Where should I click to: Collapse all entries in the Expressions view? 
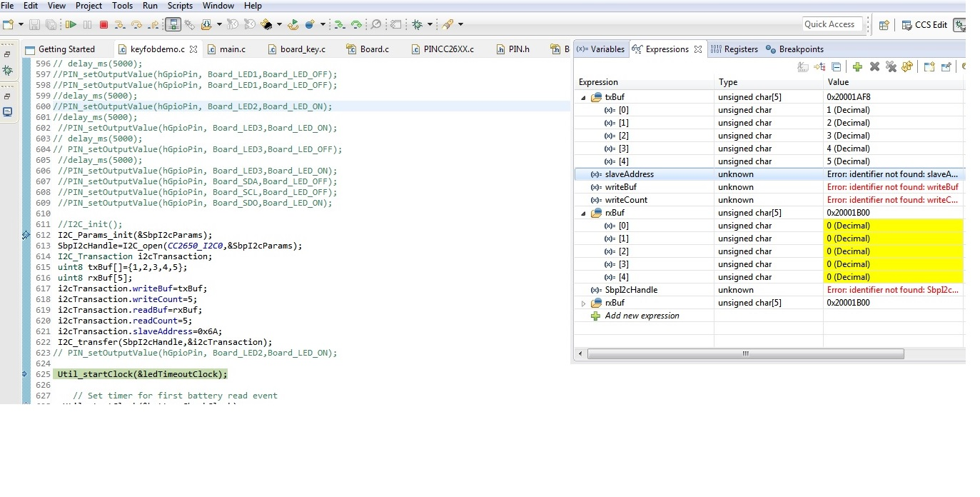click(837, 66)
